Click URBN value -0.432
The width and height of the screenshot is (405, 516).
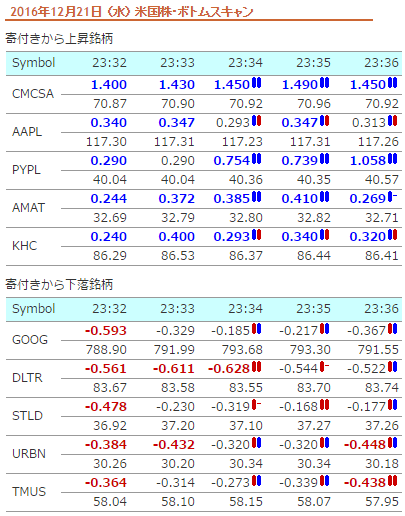point(174,445)
